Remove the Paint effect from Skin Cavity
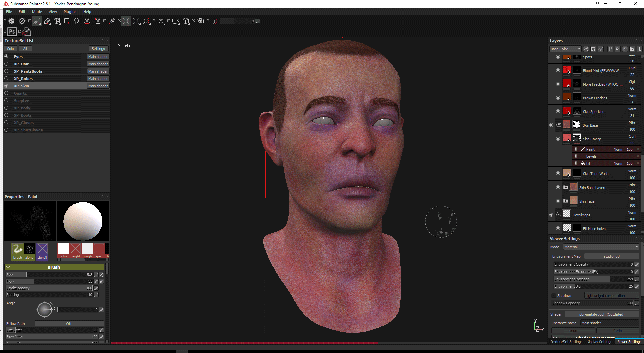The image size is (644, 353). 638,149
